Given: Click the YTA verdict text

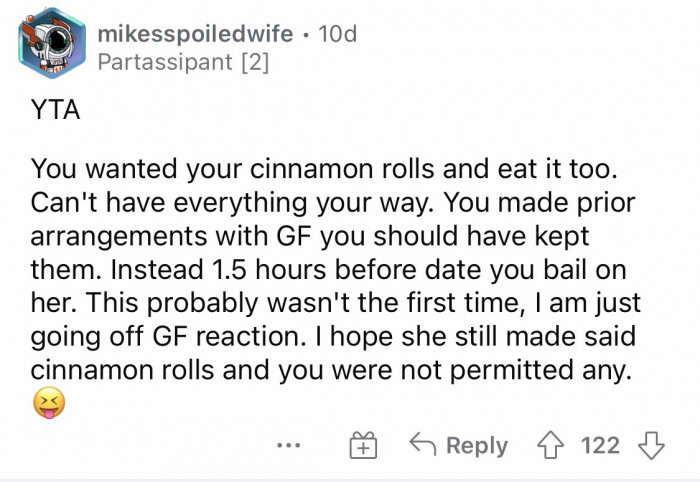Looking at the screenshot, I should click(56, 112).
